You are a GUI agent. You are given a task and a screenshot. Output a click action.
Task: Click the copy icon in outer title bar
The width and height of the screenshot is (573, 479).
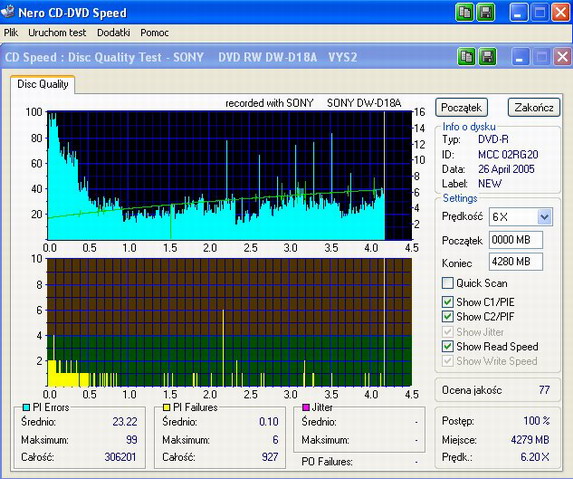[x=464, y=13]
